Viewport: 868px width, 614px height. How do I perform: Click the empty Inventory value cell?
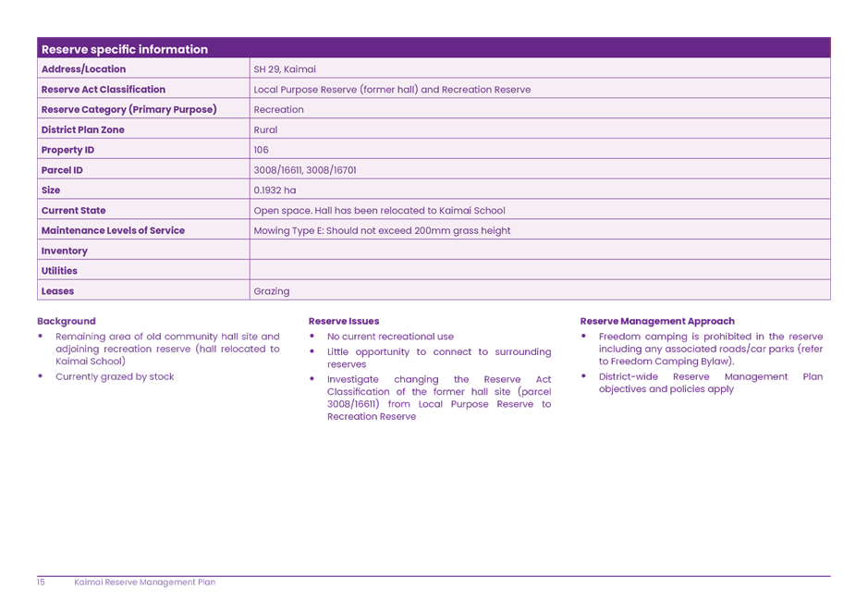tap(540, 251)
